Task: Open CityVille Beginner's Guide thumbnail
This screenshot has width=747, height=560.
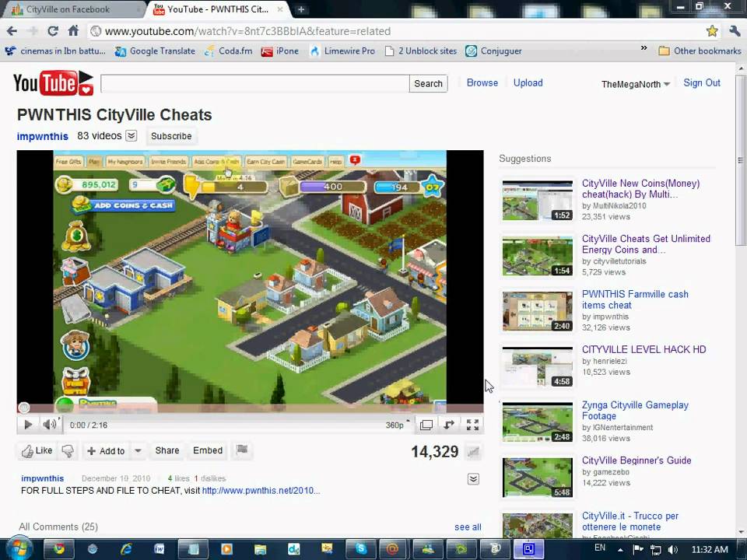Action: [x=538, y=477]
